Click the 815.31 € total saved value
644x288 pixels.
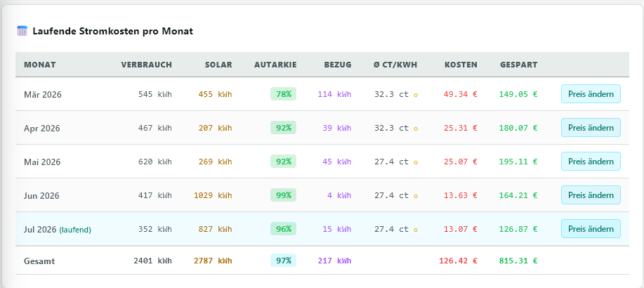[518, 261]
